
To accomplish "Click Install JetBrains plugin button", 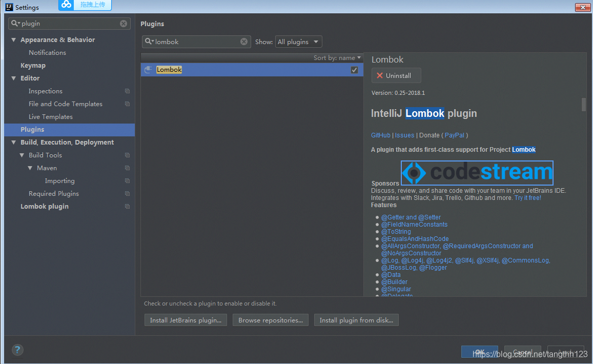I will [186, 320].
